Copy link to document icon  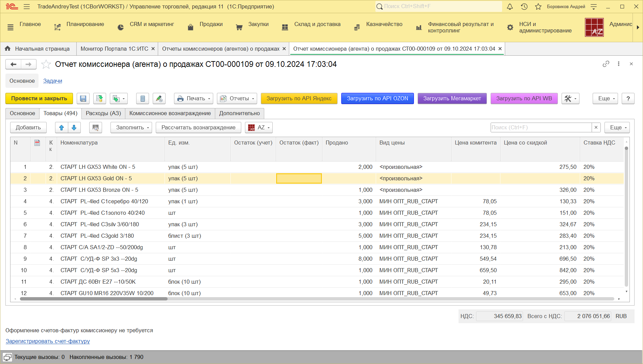click(x=606, y=64)
